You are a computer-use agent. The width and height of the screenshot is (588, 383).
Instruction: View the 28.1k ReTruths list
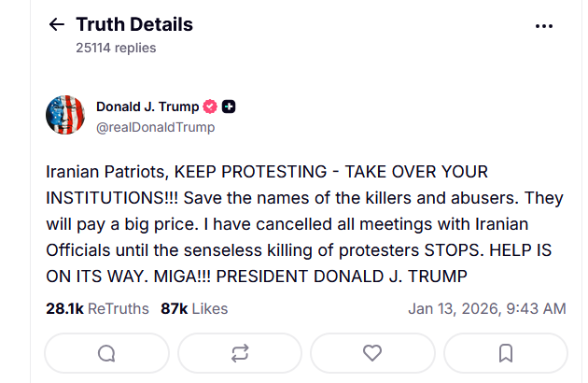coord(97,308)
